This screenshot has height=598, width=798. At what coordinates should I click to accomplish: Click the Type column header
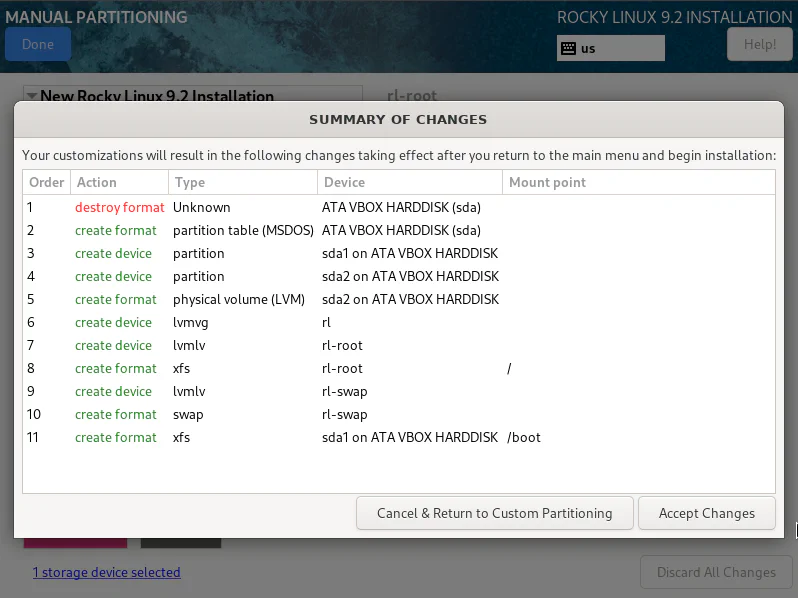[x=243, y=182]
